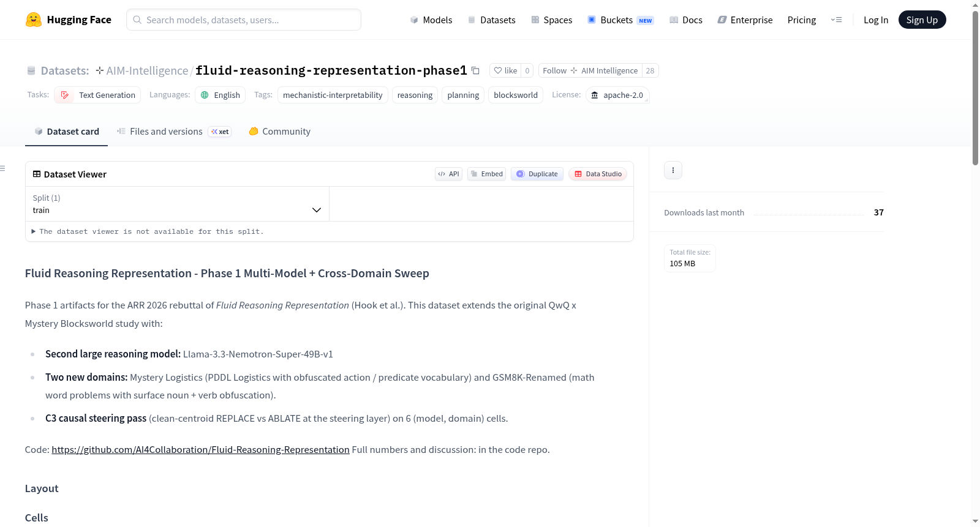Click the like count 0
Image resolution: width=980 pixels, height=527 pixels.
527,70
